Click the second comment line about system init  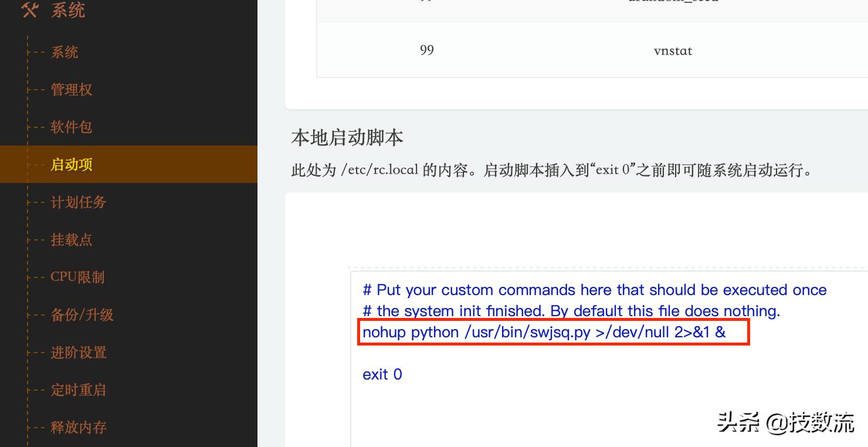[571, 311]
